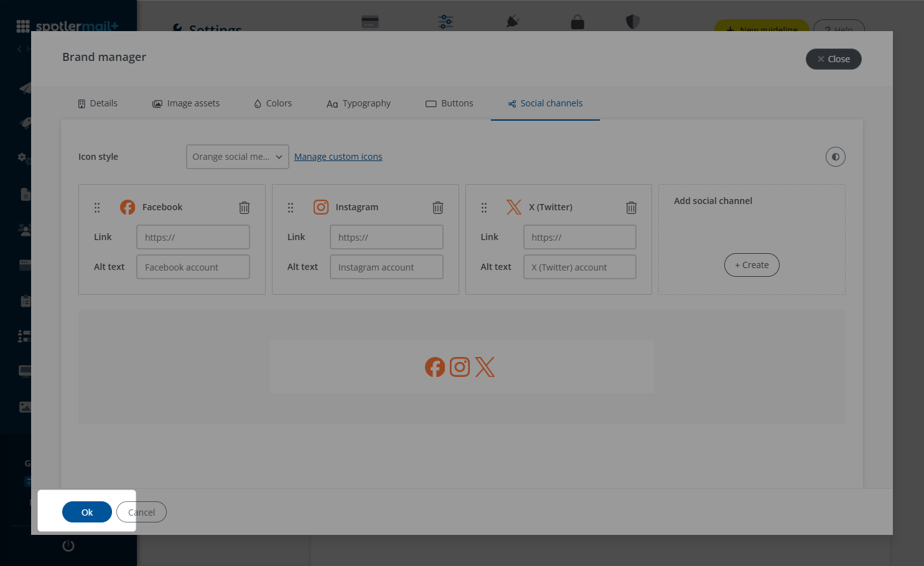Image resolution: width=924 pixels, height=566 pixels.
Task: Grab the Facebook card drag handle
Action: [x=97, y=208]
